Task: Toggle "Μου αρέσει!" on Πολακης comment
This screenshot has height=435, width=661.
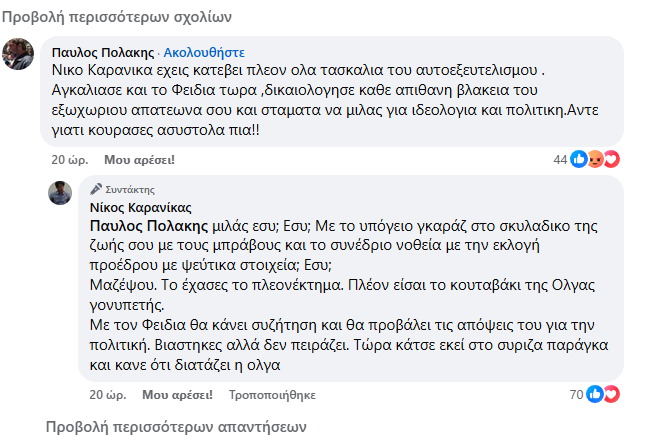Action: pos(140,159)
